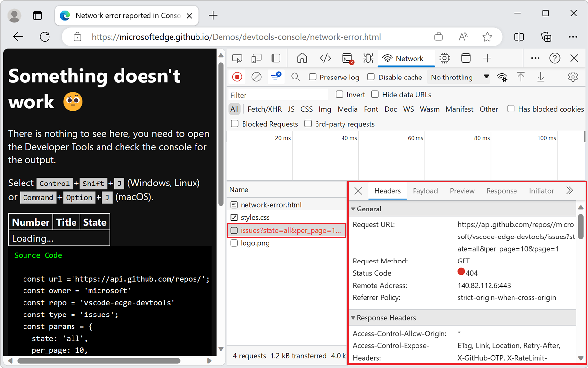Select the Fetch/XHR filter
The width and height of the screenshot is (588, 368).
pyautogui.click(x=265, y=109)
